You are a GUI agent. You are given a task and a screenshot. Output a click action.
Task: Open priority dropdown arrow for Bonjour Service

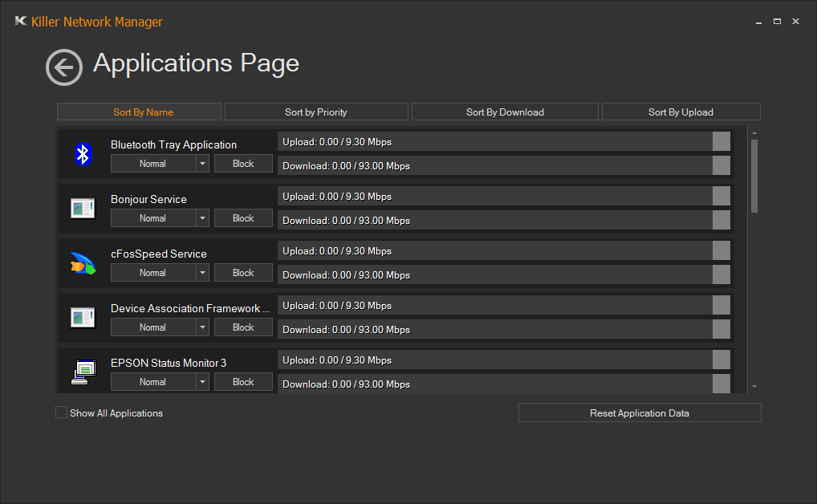203,217
